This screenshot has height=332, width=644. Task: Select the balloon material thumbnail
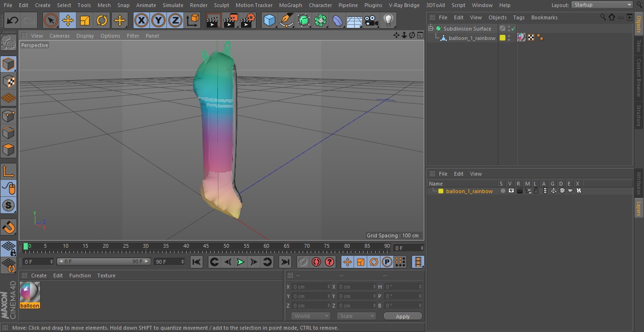[30, 292]
